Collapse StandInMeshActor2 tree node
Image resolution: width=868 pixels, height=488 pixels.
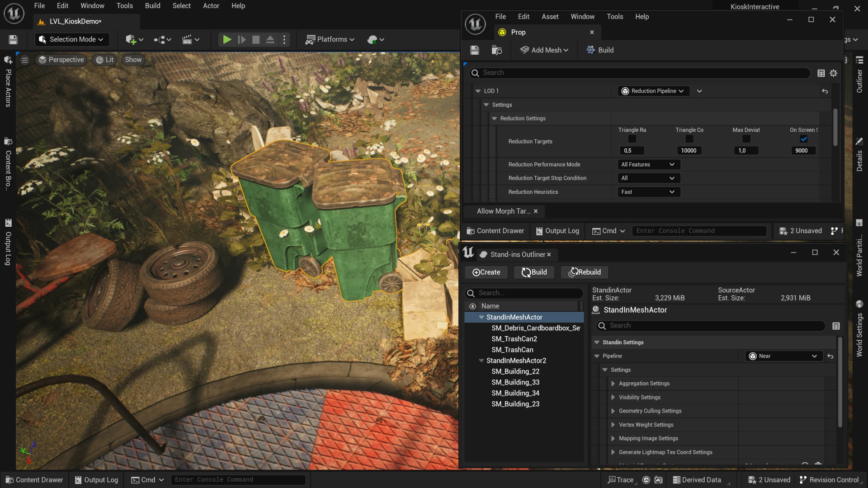[x=481, y=361]
